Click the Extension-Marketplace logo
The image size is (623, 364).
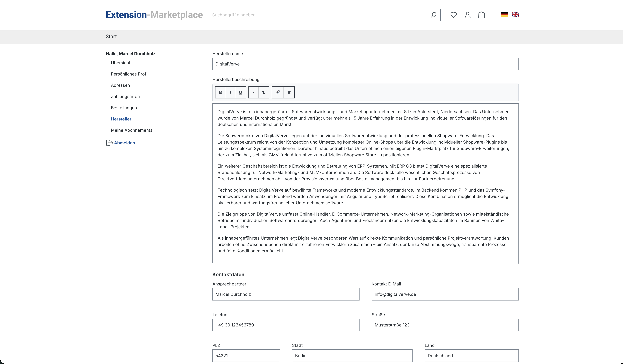pos(154,15)
